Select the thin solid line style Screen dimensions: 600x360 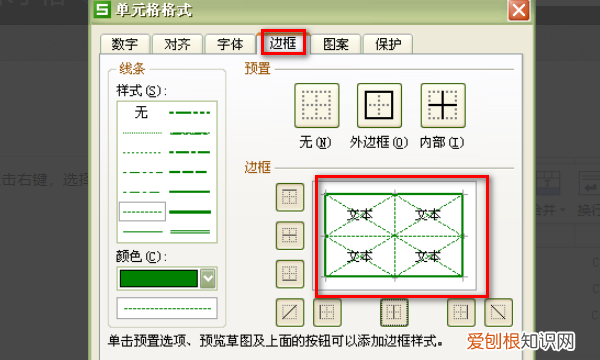coord(142,231)
